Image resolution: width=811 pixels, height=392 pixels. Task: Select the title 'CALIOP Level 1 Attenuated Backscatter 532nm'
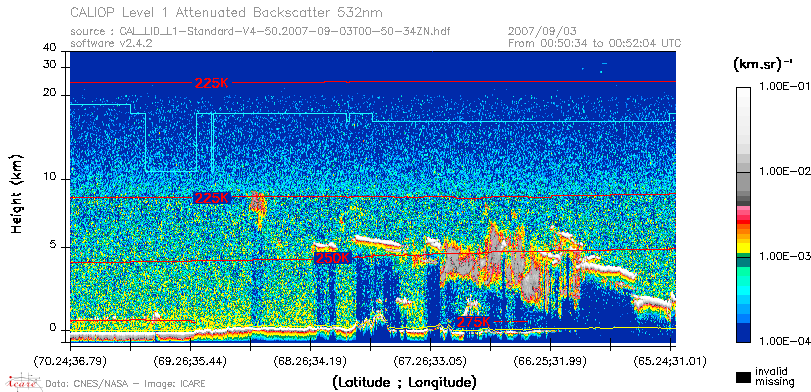pyautogui.click(x=227, y=12)
